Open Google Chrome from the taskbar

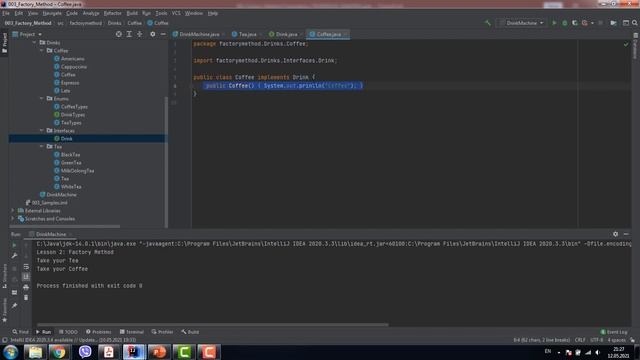tap(59, 352)
